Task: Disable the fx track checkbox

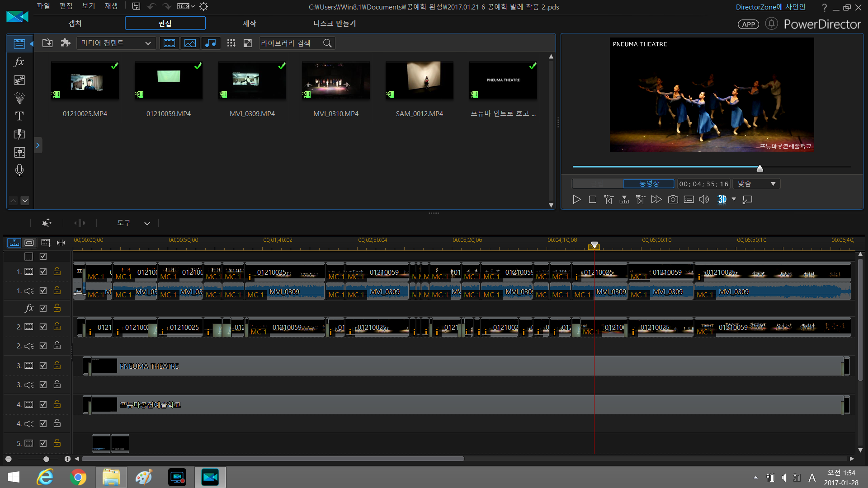Action: [43, 308]
